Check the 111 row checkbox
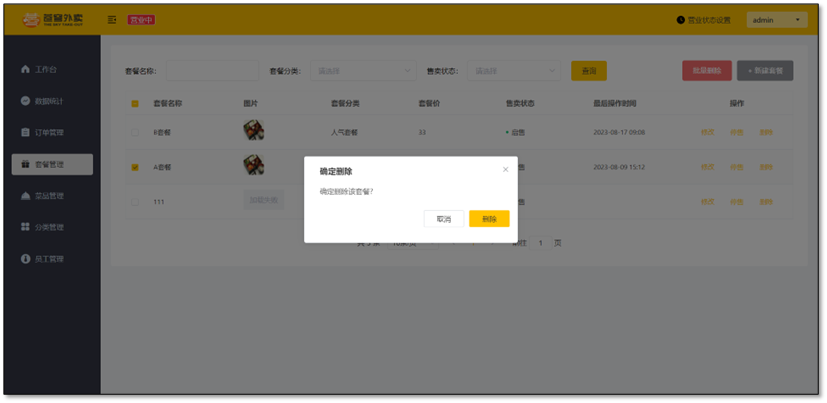Screen dimensions: 827x403 [x=135, y=201]
